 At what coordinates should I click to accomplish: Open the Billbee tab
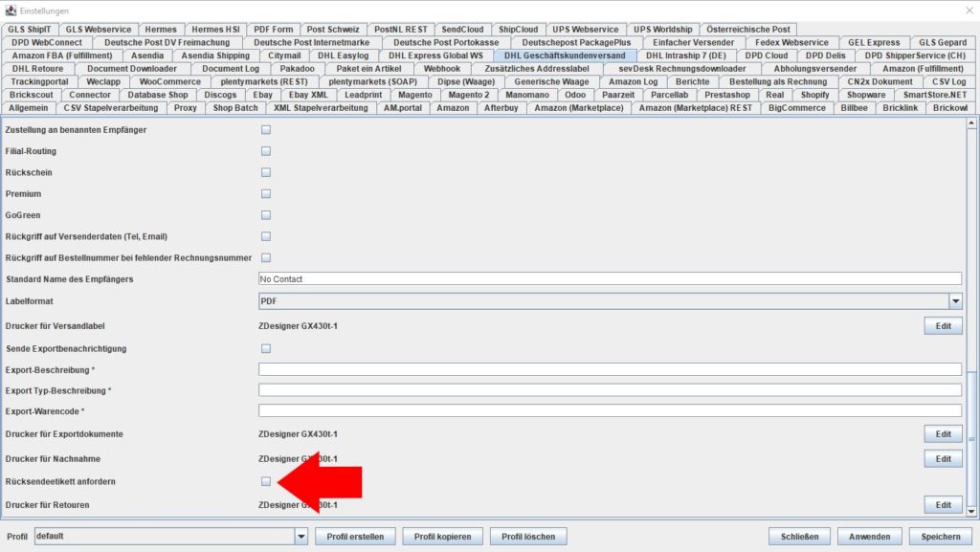click(855, 108)
